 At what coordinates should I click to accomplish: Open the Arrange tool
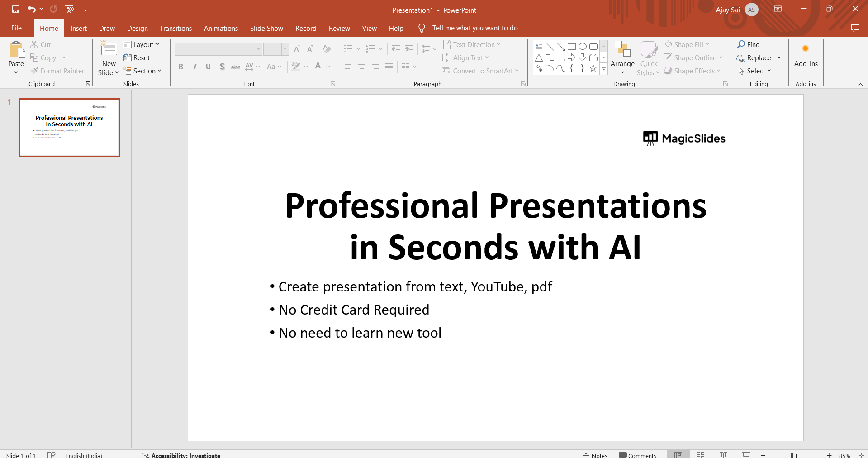point(622,58)
